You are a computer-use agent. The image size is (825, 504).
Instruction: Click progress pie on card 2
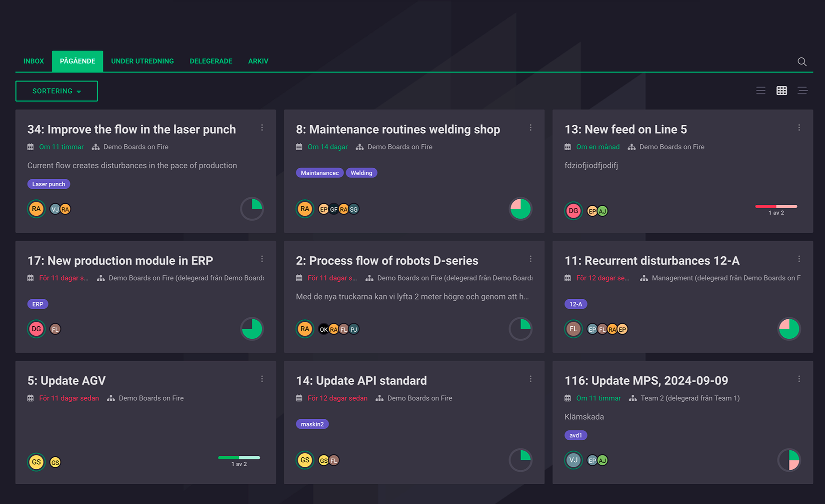[x=521, y=329]
